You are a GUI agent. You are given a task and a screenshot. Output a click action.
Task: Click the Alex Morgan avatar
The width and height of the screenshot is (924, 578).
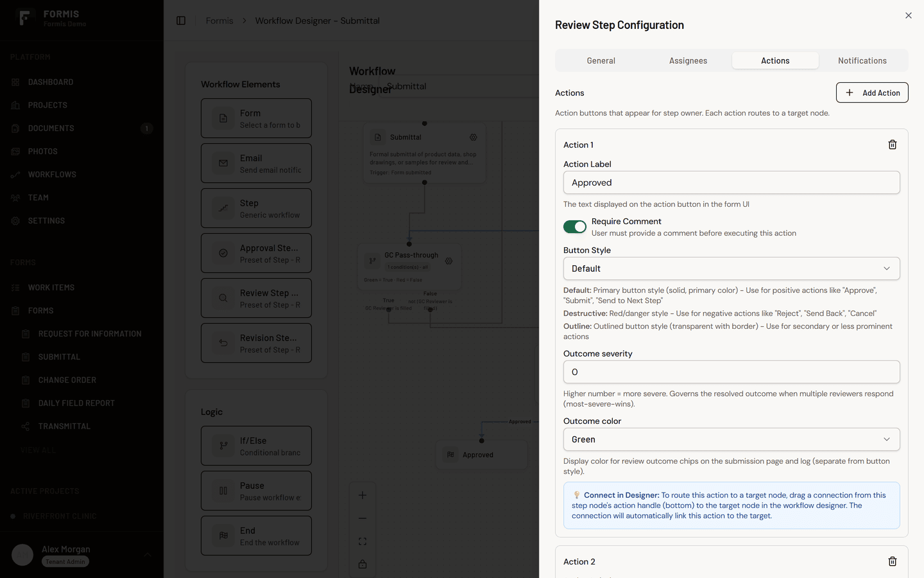pos(22,555)
